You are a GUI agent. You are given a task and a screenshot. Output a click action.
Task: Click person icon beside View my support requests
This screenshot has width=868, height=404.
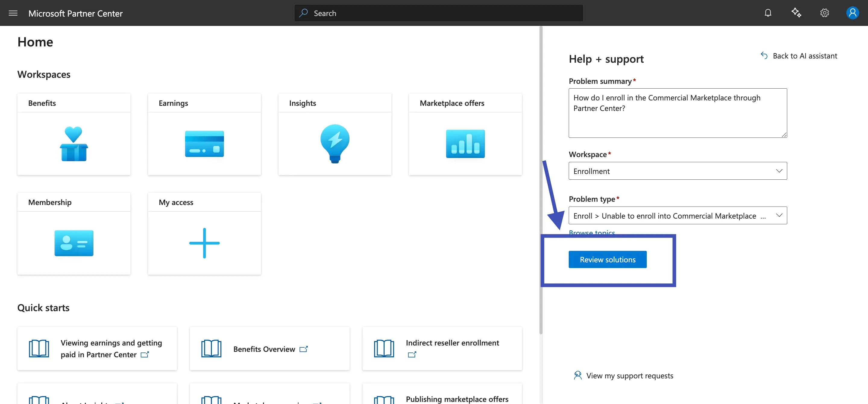577,375
